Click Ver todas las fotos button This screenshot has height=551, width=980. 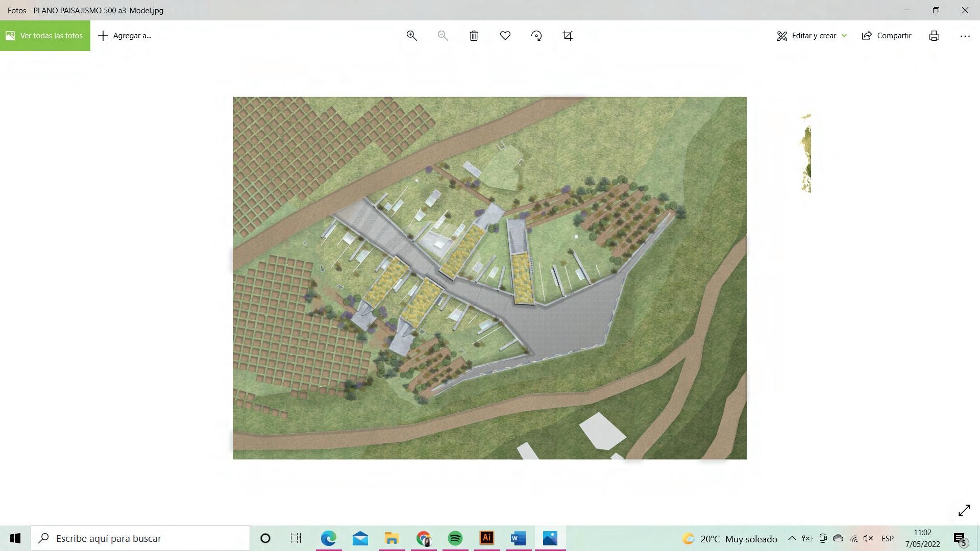click(45, 36)
